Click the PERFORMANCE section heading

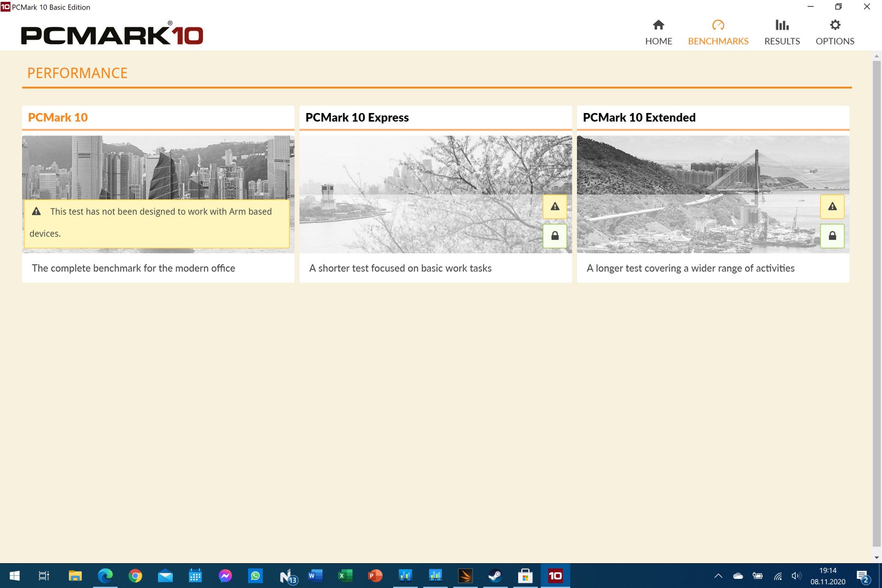(x=77, y=73)
